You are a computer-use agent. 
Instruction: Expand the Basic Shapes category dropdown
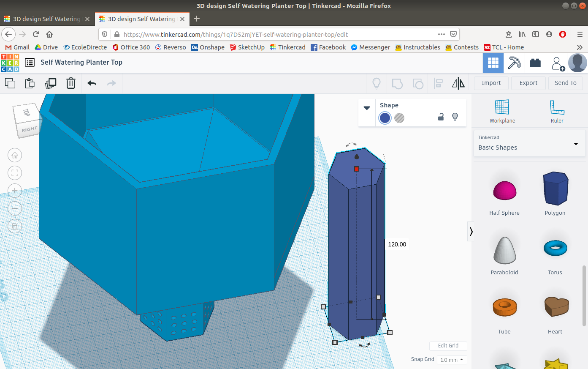click(x=576, y=144)
